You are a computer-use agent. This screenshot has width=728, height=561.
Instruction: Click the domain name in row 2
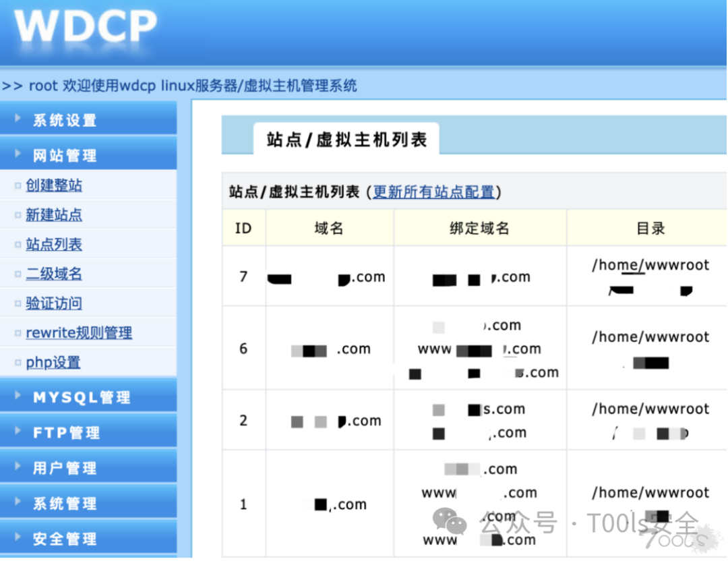(x=336, y=421)
